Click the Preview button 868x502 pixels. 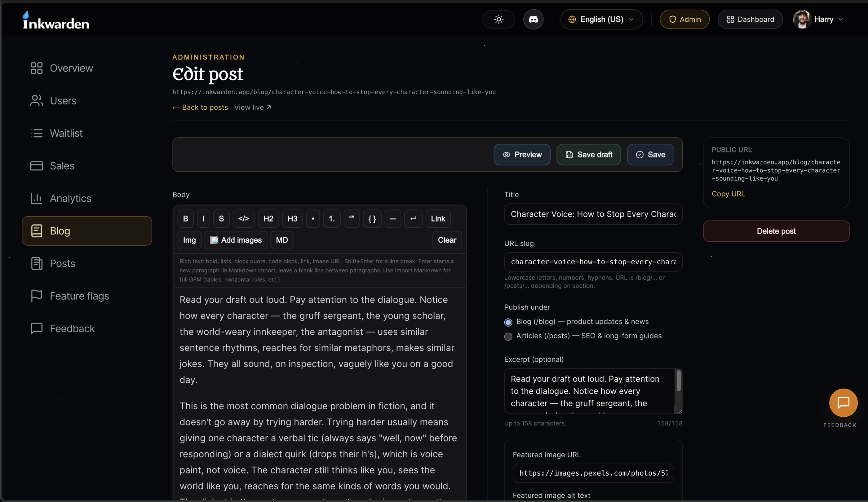tap(522, 155)
